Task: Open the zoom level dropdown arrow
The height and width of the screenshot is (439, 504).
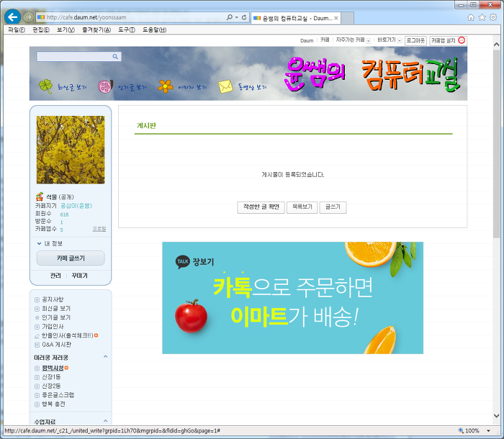Action: pos(488,430)
